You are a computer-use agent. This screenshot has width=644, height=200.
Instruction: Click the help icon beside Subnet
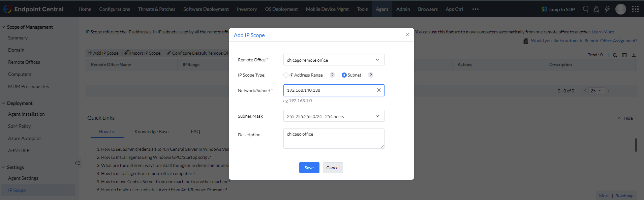click(x=371, y=75)
